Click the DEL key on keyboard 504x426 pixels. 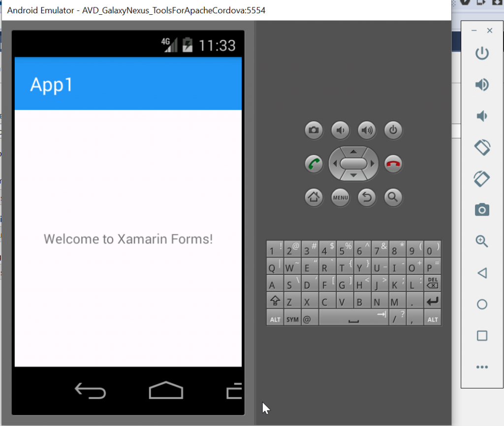pyautogui.click(x=432, y=283)
